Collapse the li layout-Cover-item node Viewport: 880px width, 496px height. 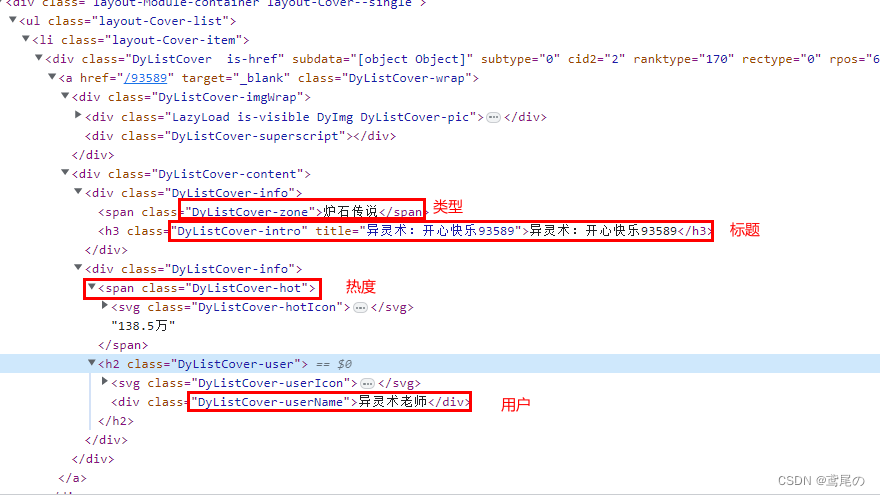pyautogui.click(x=25, y=39)
